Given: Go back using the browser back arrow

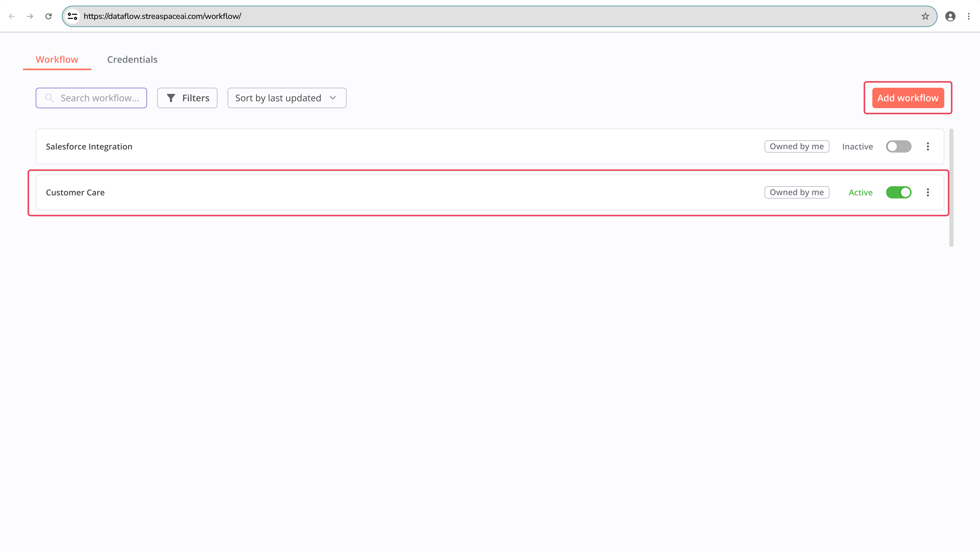Looking at the screenshot, I should click(12, 16).
